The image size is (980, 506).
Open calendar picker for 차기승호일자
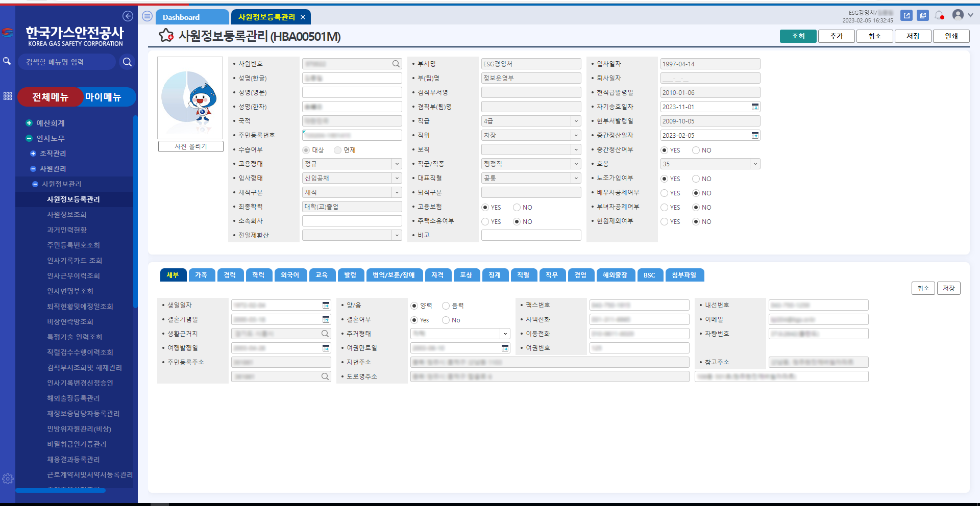pos(755,107)
